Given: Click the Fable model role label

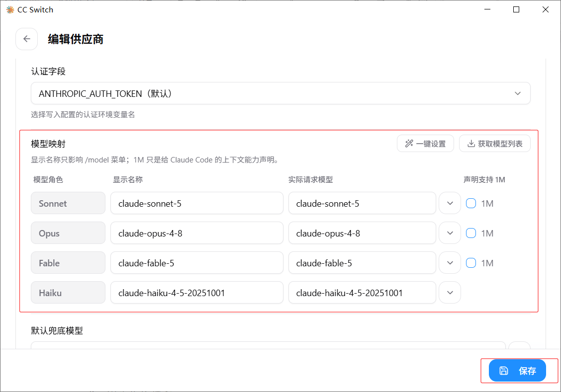Looking at the screenshot, I should click(x=68, y=263).
